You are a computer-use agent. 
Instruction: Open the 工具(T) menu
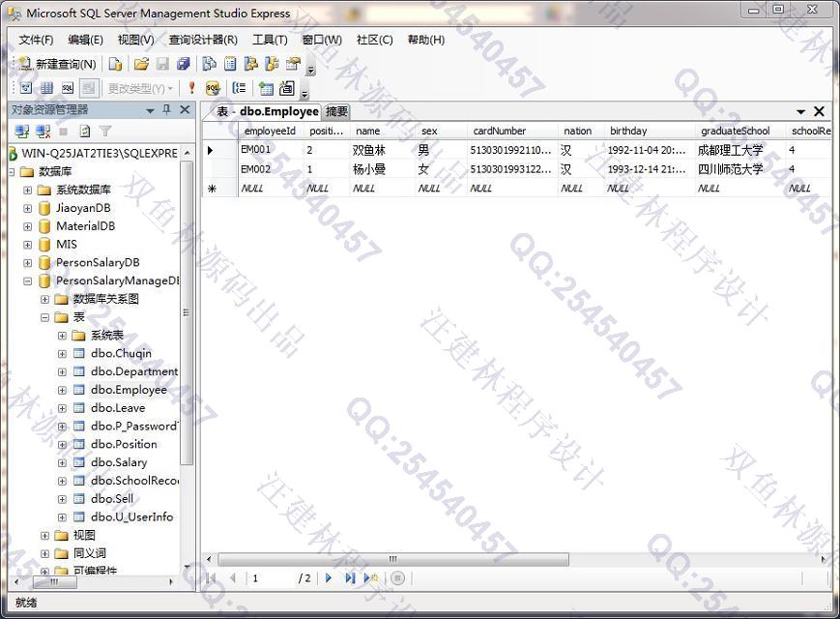click(x=270, y=40)
